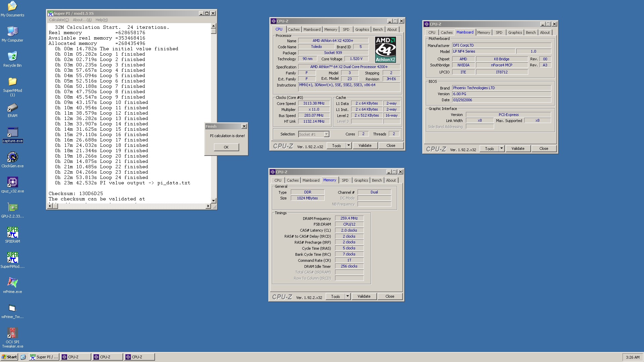This screenshot has width=644, height=362.
Task: Open the Calculate menu in Super PI
Action: point(59,20)
